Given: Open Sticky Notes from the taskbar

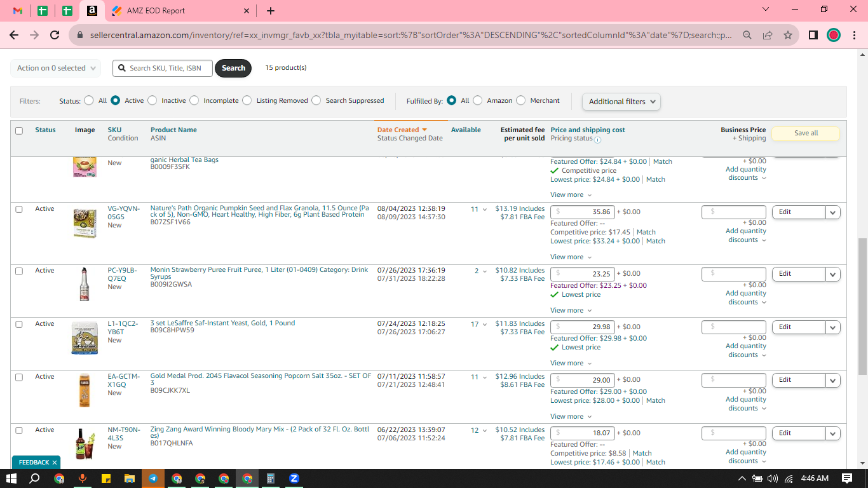Looking at the screenshot, I should [x=105, y=478].
